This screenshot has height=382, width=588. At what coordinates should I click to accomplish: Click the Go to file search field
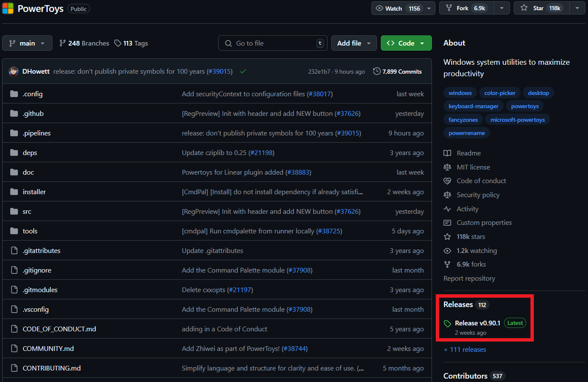coord(273,43)
